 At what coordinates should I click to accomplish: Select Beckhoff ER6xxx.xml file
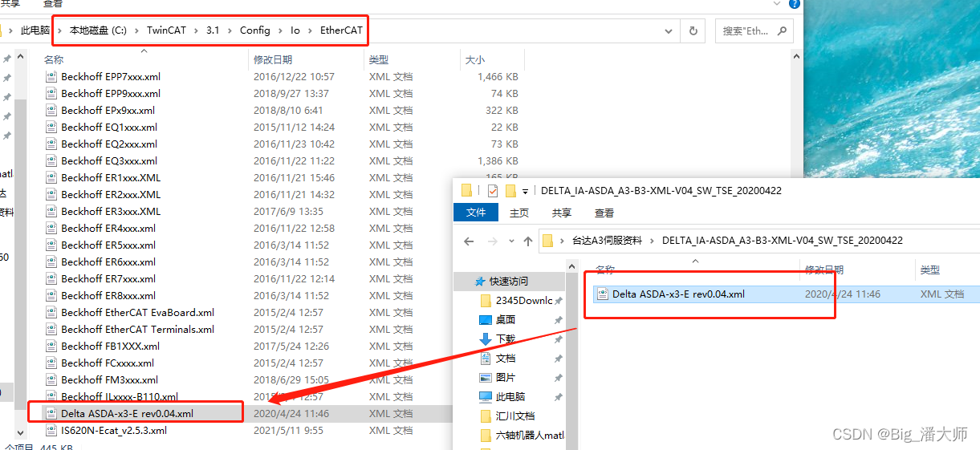click(108, 262)
